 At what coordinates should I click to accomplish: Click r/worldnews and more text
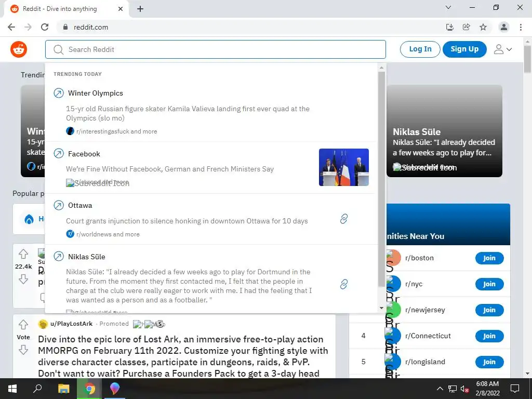click(x=108, y=234)
